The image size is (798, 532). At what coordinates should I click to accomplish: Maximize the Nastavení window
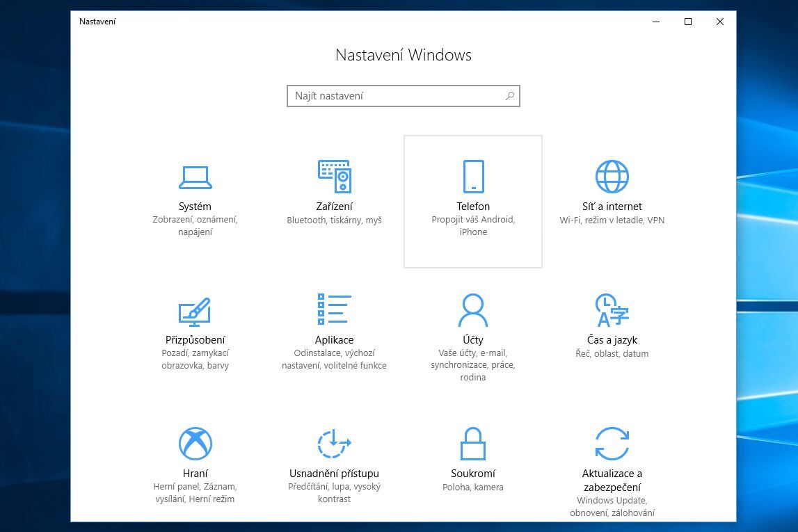pos(688,22)
